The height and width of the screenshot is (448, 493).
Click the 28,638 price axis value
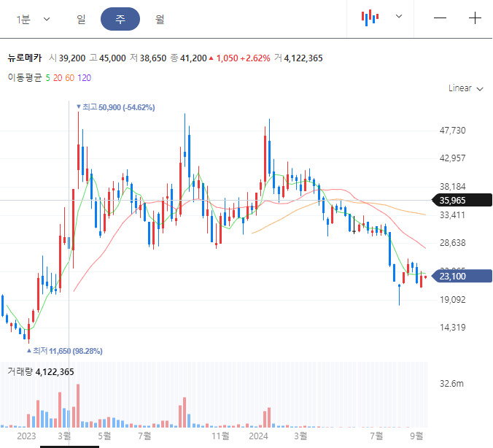click(452, 243)
